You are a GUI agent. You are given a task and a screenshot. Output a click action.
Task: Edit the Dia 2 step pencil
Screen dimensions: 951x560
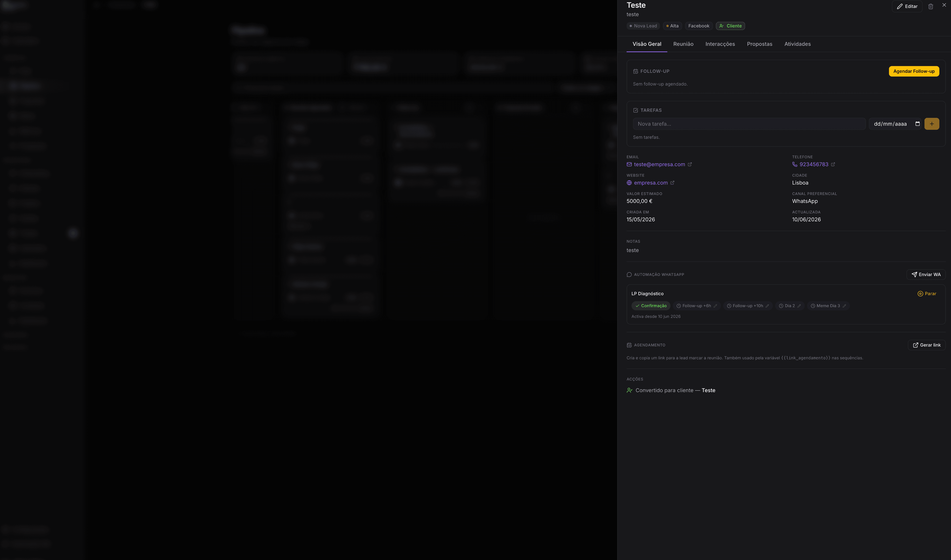799,306
